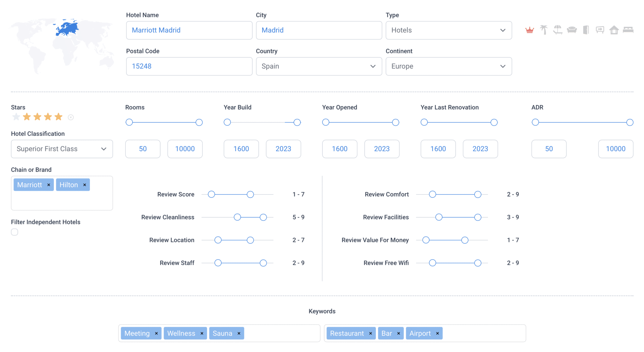Click the fifth star in Stars rating
The height and width of the screenshot is (352, 644).
[59, 117]
